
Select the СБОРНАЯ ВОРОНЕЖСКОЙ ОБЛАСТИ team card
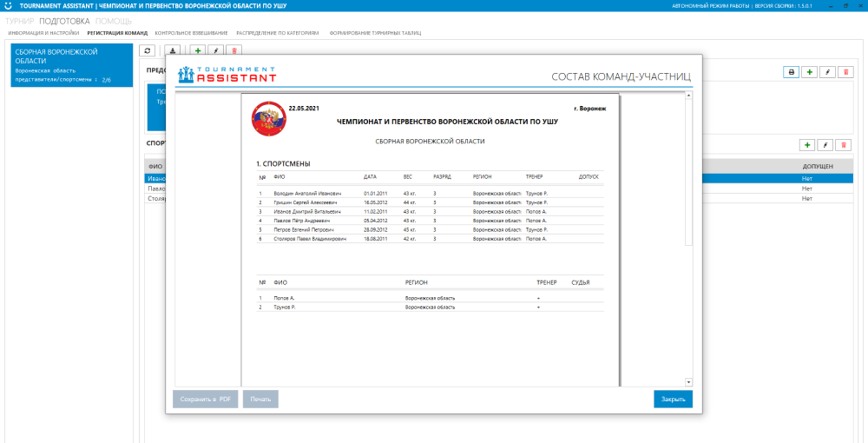pyautogui.click(x=71, y=65)
